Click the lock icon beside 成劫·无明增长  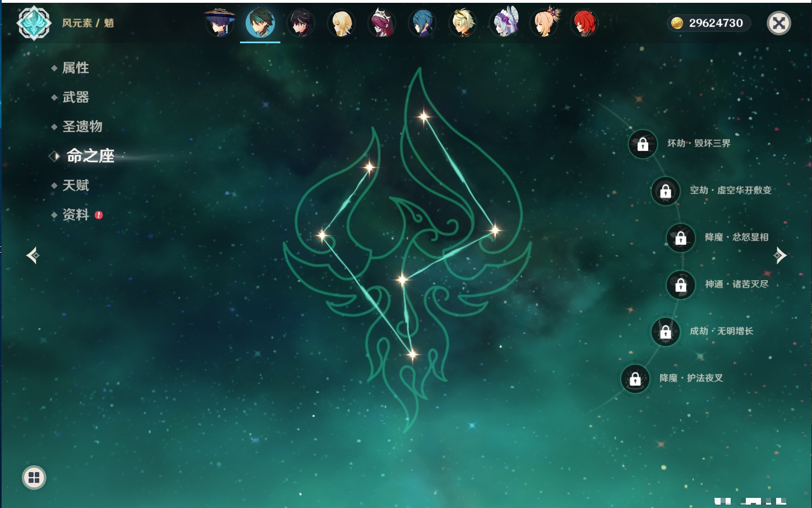666,332
